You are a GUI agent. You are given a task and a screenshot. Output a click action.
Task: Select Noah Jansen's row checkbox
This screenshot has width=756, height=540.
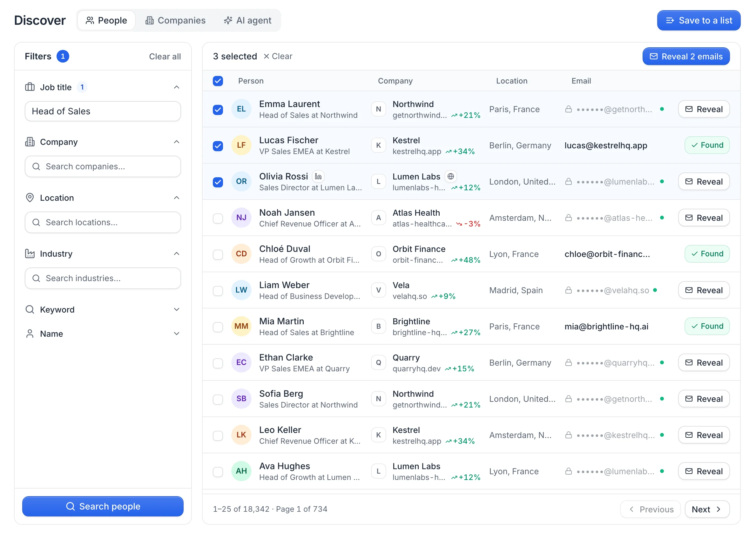click(218, 218)
